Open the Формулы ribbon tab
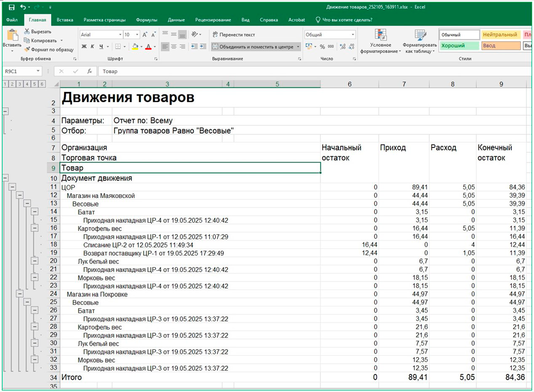Viewport: 534px width, 392px height. click(146, 20)
